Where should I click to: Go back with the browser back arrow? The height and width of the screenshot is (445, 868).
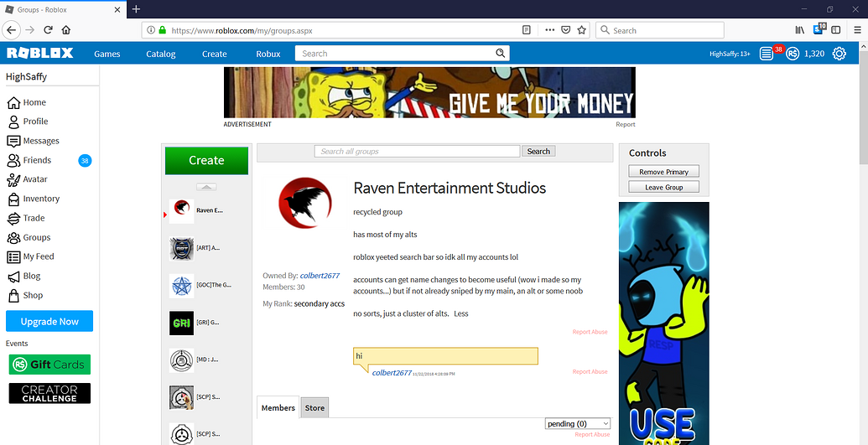pyautogui.click(x=13, y=30)
